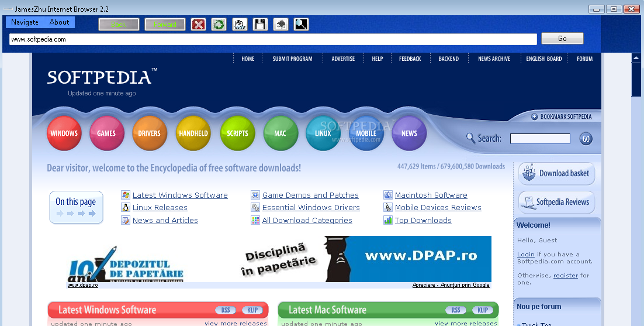Screen dimensions: 644x326
Task: Click the Go button beside address bar
Action: point(562,38)
